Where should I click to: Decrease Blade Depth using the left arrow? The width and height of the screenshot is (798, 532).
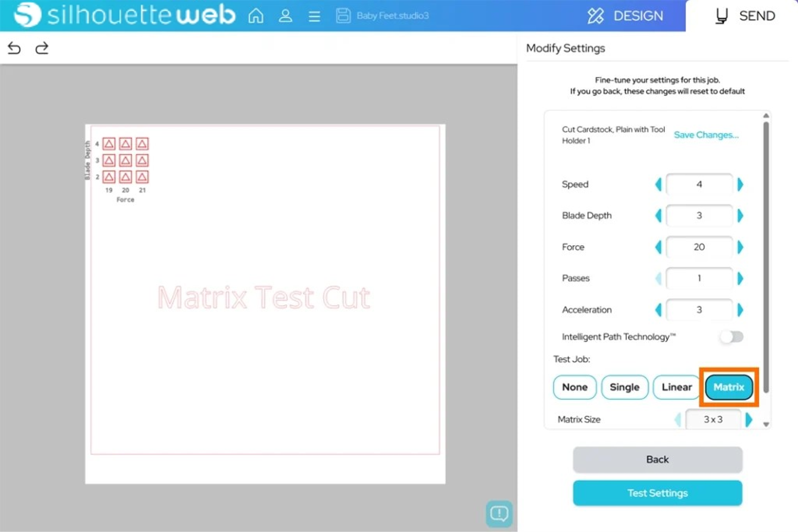pyautogui.click(x=658, y=215)
